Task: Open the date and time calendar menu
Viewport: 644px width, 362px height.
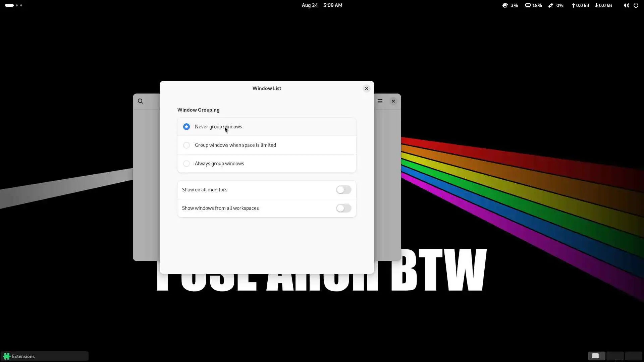Action: (322, 5)
